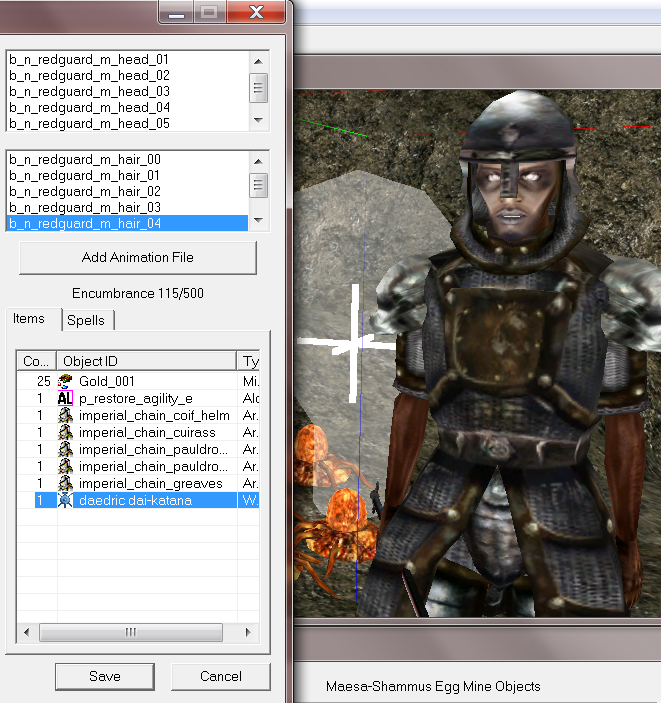Sort by the Object ID column header
This screenshot has height=703, width=661.
147,361
